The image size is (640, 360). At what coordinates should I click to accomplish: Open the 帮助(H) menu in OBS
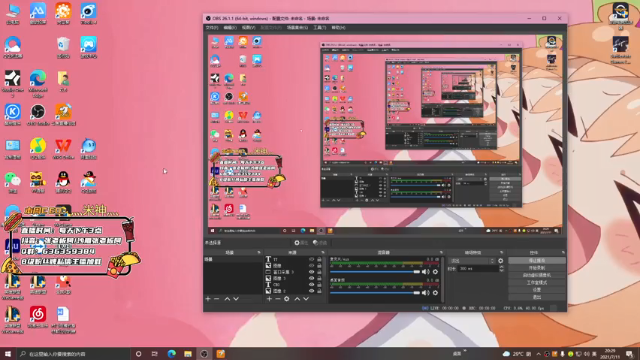click(338, 28)
